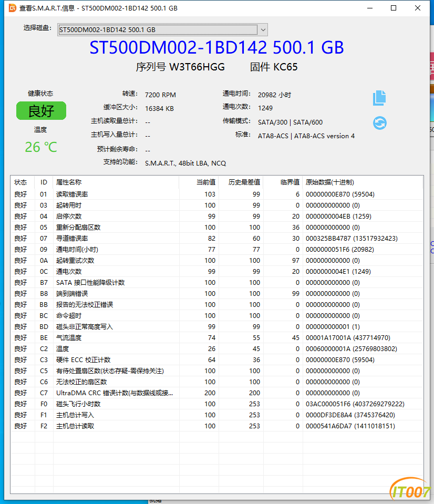The image size is (434, 504).
Task: Select the 读取错误率 row
Action: tap(217, 194)
